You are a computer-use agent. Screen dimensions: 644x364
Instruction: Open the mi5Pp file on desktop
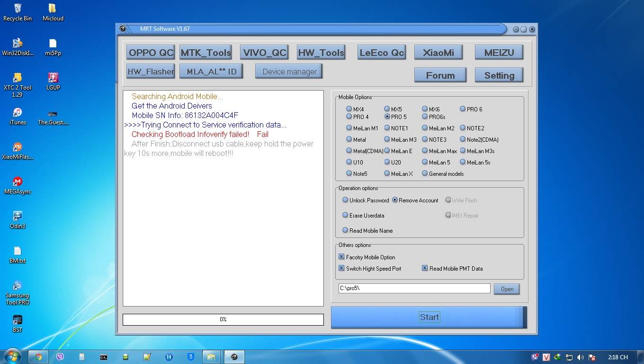(53, 47)
